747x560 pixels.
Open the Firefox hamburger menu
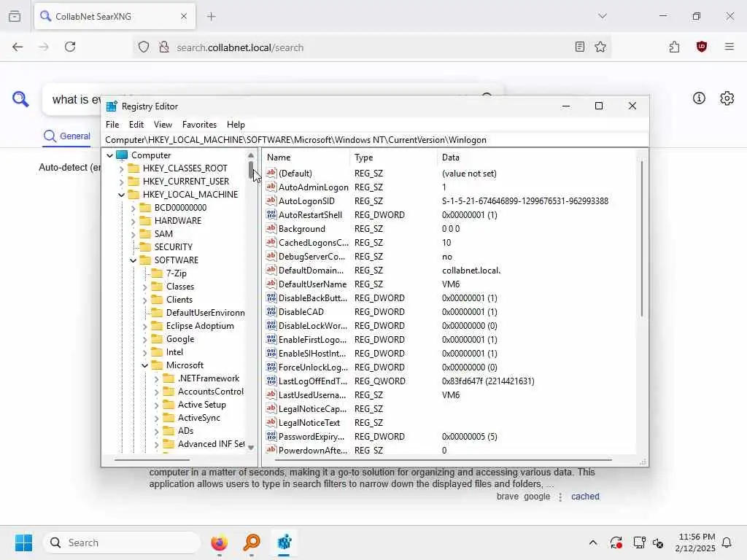[x=729, y=47]
